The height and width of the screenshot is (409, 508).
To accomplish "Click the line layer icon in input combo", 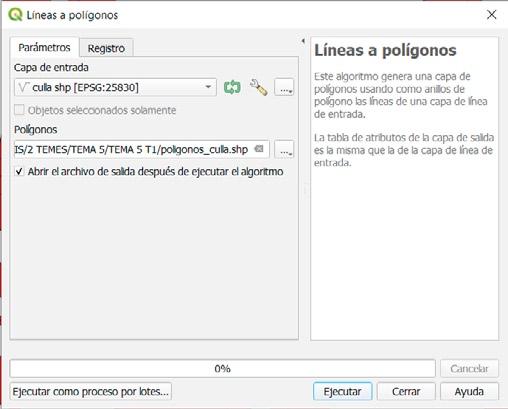I will (x=24, y=87).
